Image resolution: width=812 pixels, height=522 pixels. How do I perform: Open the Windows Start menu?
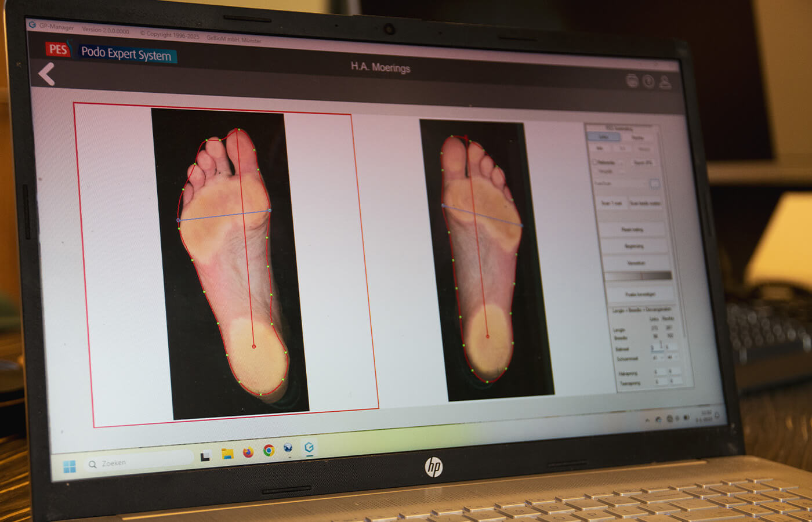(70, 467)
